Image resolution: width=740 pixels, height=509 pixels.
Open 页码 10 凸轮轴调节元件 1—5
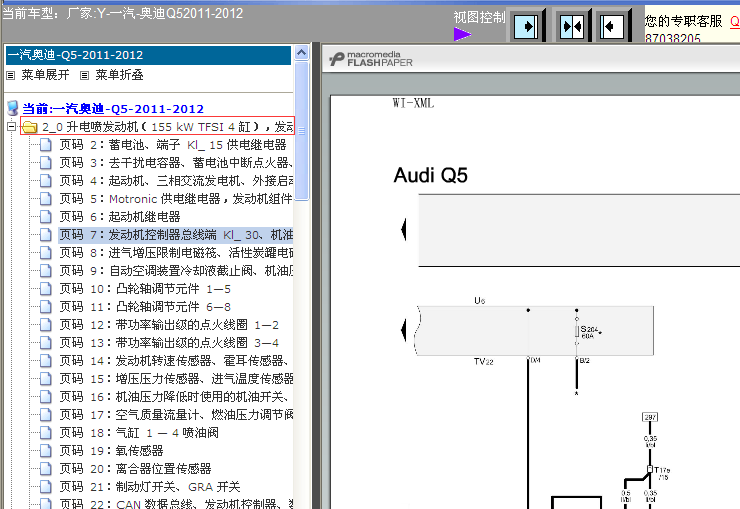pos(145,289)
